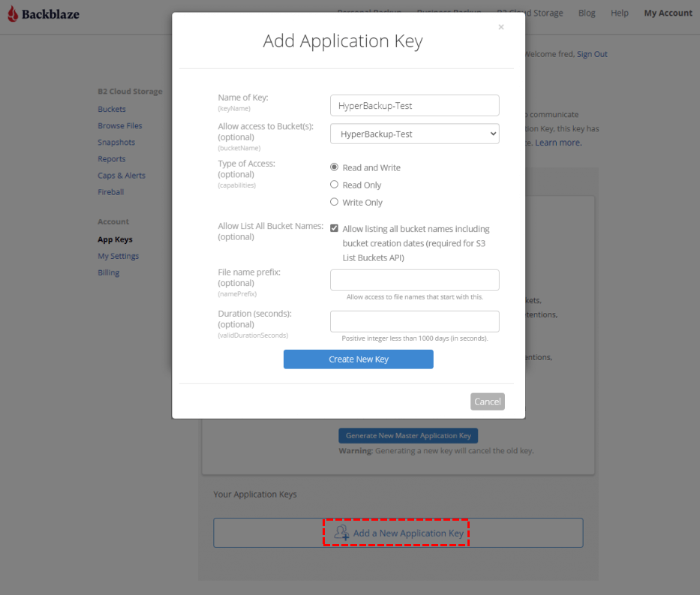This screenshot has height=595, width=700.
Task: Uncheck Allow listing all bucket names
Action: coord(335,229)
